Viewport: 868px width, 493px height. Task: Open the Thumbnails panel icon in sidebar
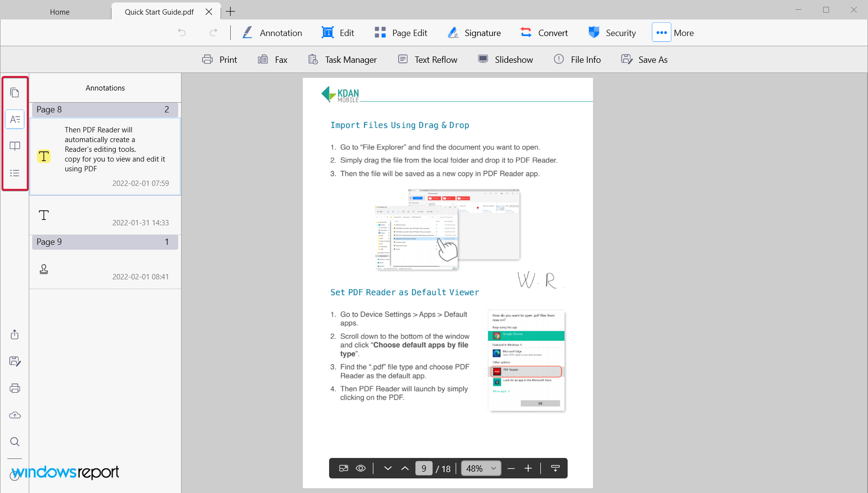15,92
